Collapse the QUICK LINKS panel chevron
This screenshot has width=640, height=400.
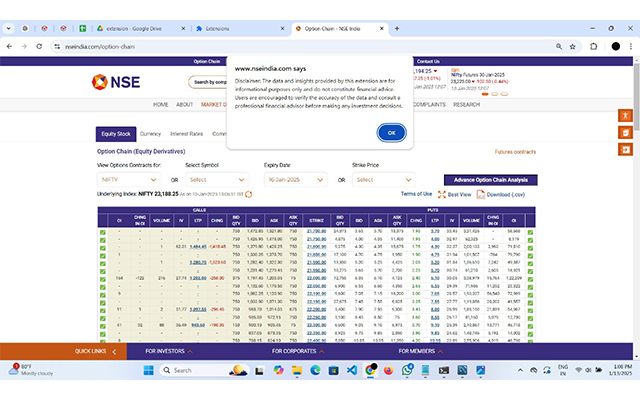114,351
